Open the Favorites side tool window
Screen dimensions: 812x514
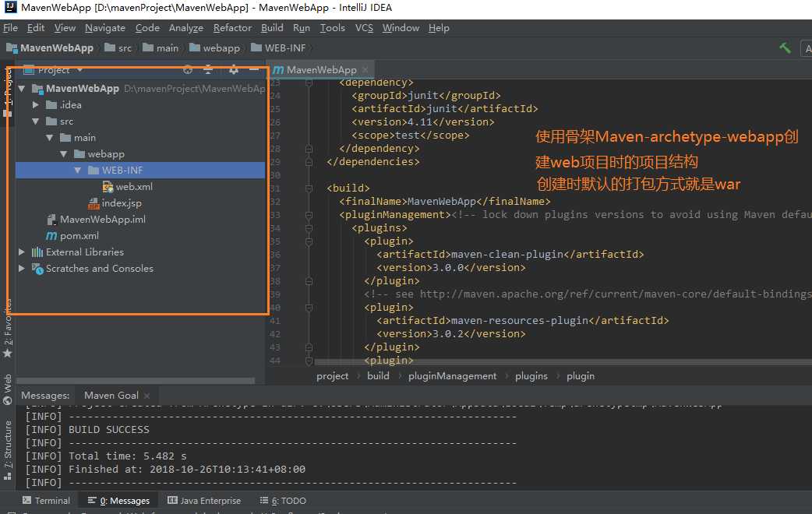tap(7, 329)
